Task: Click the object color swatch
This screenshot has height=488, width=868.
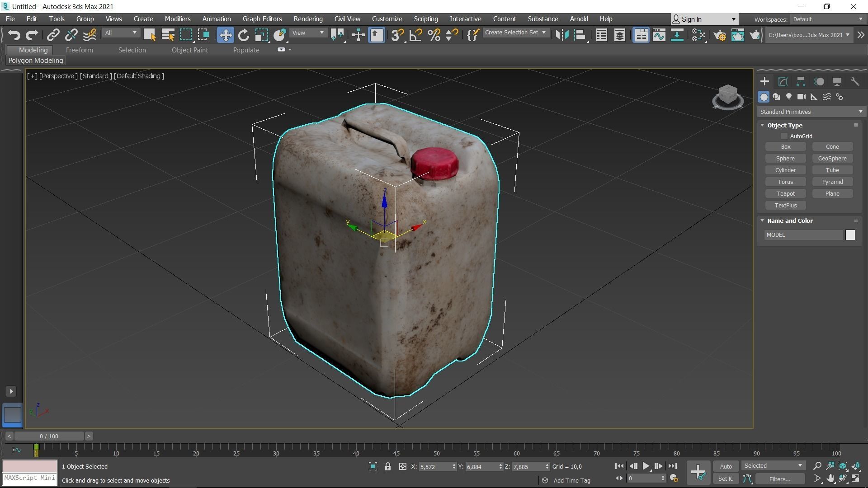Action: [x=850, y=235]
